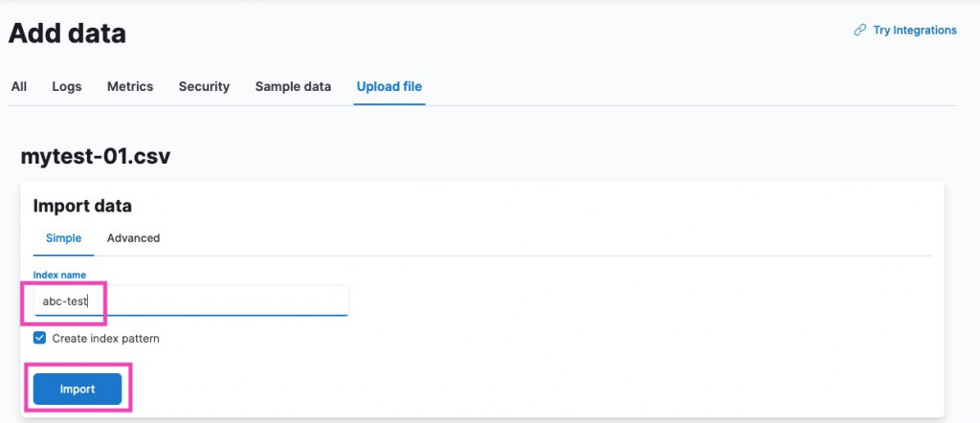The height and width of the screenshot is (423, 980).
Task: Open the Advanced import settings tab
Action: [133, 238]
